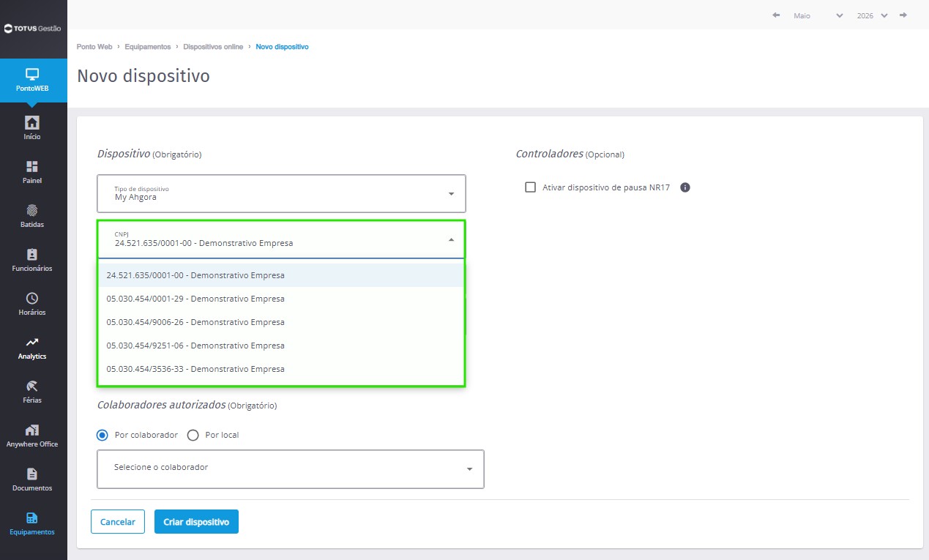Open the Início home icon in sidebar

pos(32,122)
